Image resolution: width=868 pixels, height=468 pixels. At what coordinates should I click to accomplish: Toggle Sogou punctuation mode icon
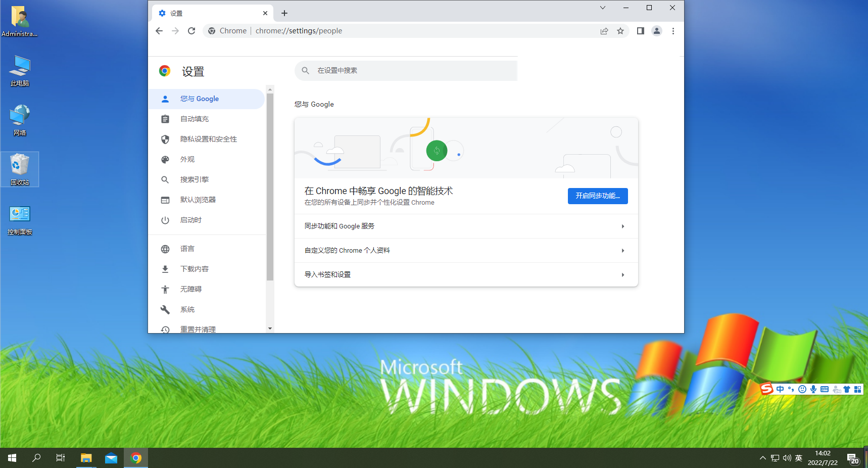tap(791, 389)
